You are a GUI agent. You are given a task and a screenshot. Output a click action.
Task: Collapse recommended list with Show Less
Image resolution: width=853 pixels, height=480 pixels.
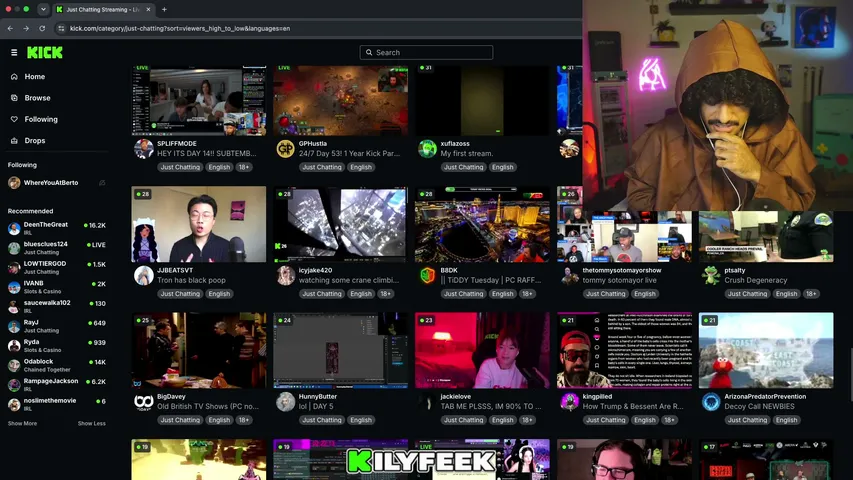pyautogui.click(x=91, y=423)
